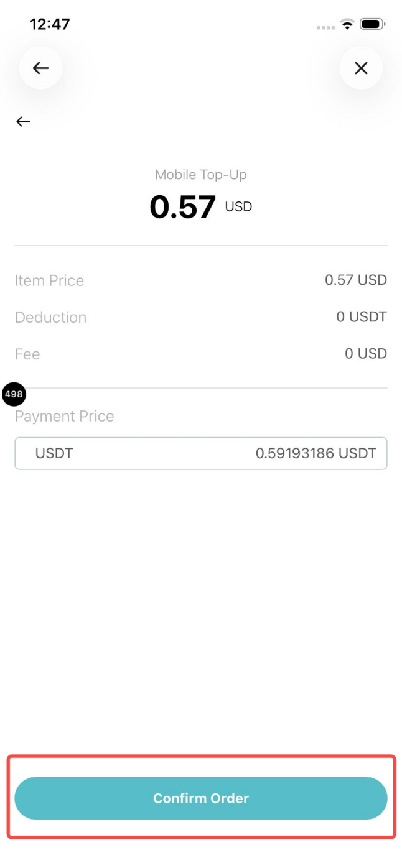Tap the 0.57 USD item price value
This screenshot has width=402, height=868.
click(x=355, y=280)
